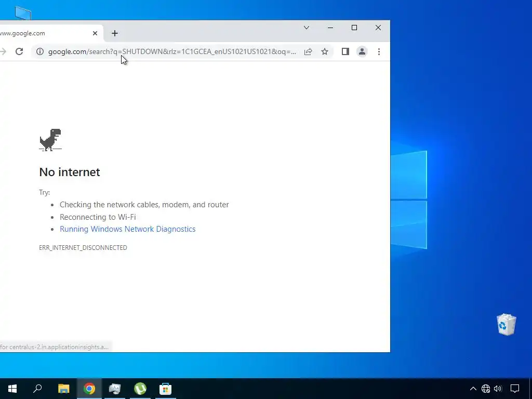
Task: Close the www.google.com tab
Action: (x=95, y=33)
